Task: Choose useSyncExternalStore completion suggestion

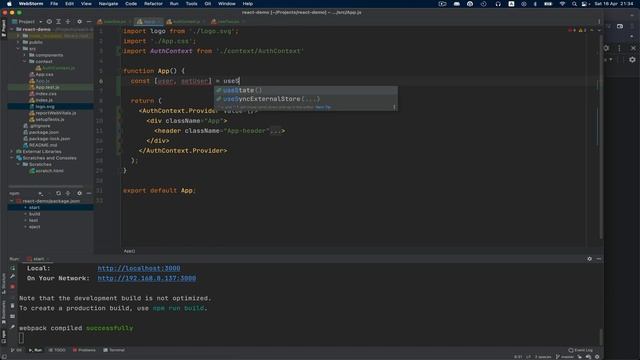Action: pos(306,99)
